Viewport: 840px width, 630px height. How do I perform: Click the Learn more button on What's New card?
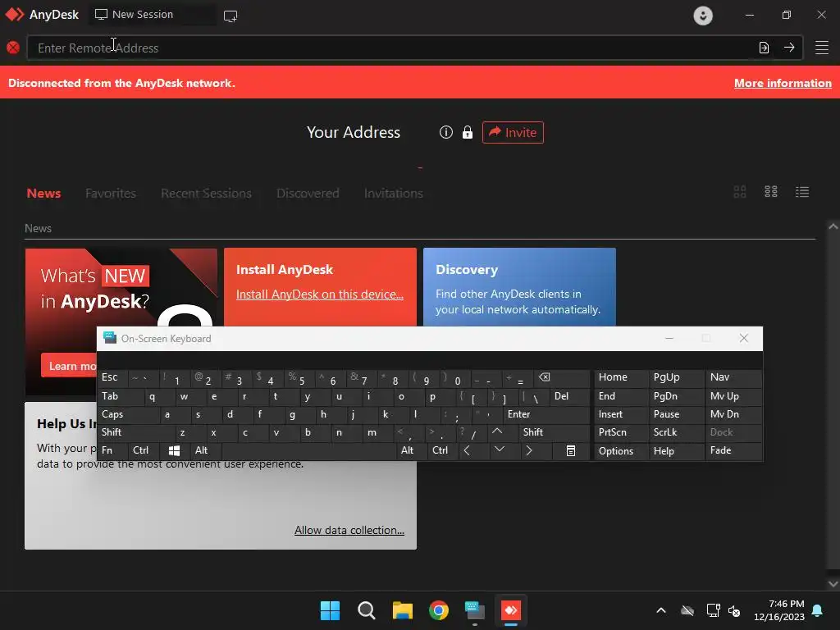69,366
